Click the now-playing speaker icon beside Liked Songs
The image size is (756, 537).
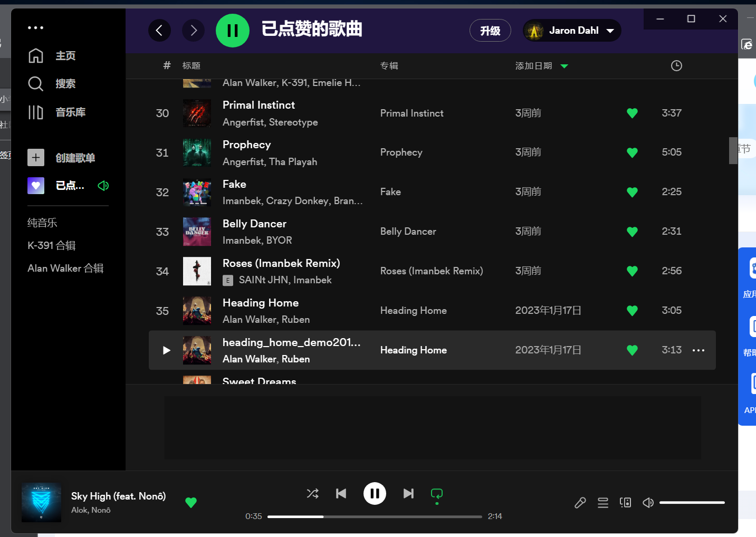103,185
